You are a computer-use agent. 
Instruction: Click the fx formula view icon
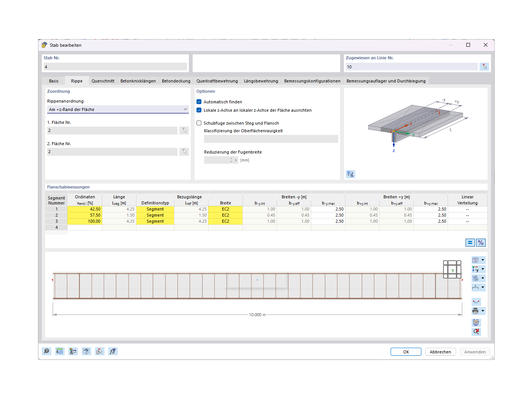112,351
